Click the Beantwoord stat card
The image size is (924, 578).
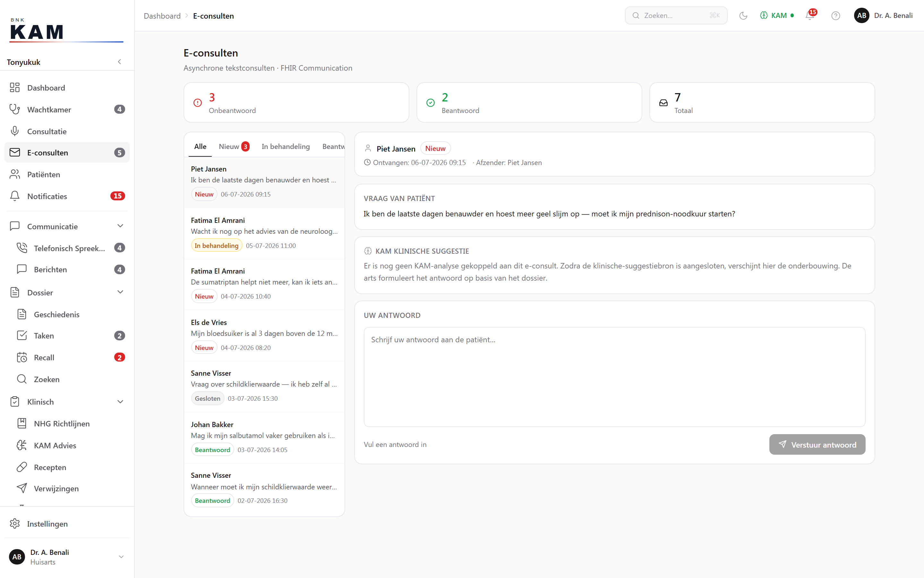pos(529,102)
